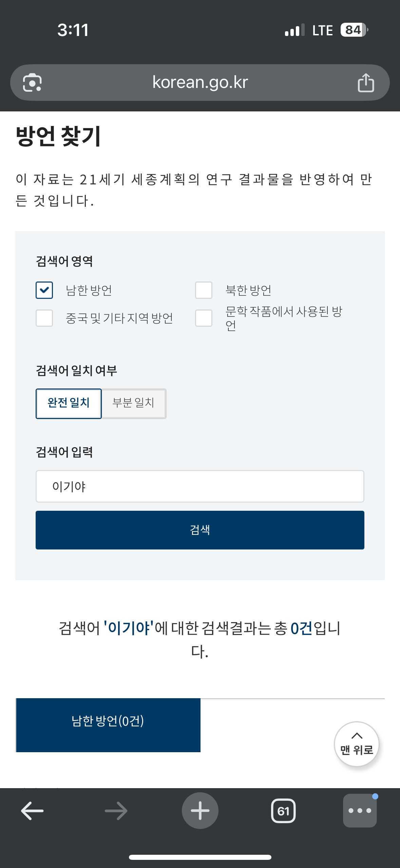Open the three-dot browser menu
Viewport: 400px width, 868px height.
360,811
